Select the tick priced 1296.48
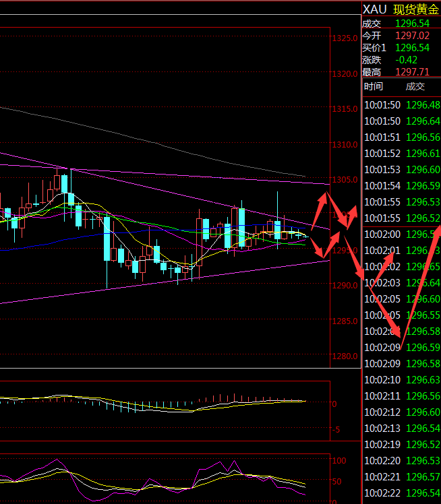The height and width of the screenshot is (504, 441). (x=423, y=105)
